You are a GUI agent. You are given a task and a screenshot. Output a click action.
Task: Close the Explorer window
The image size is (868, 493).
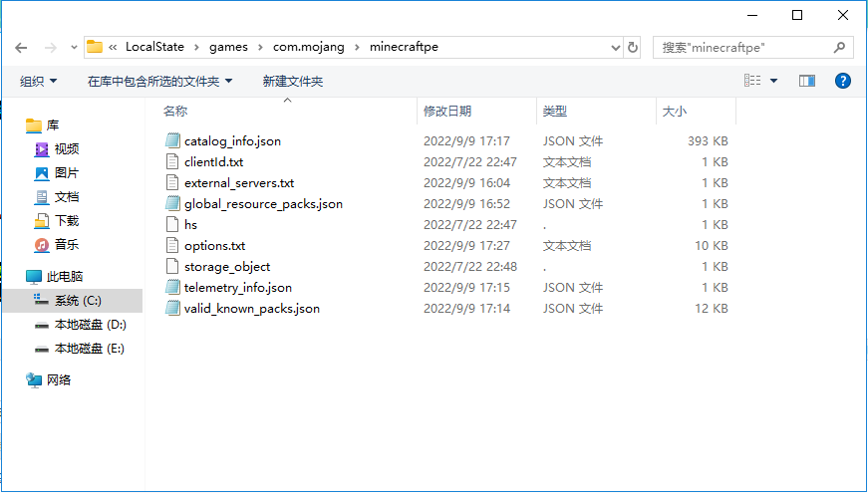[x=843, y=15]
